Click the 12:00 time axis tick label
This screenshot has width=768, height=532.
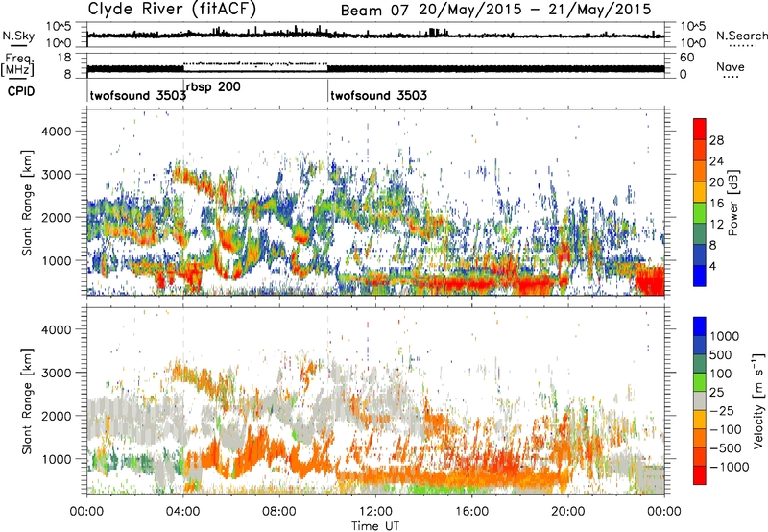pyautogui.click(x=375, y=512)
